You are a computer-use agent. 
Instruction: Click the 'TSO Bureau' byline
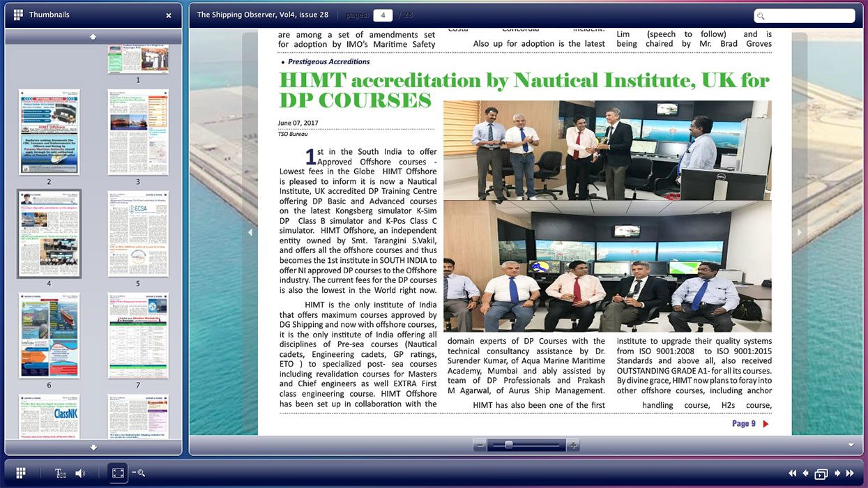[293, 134]
